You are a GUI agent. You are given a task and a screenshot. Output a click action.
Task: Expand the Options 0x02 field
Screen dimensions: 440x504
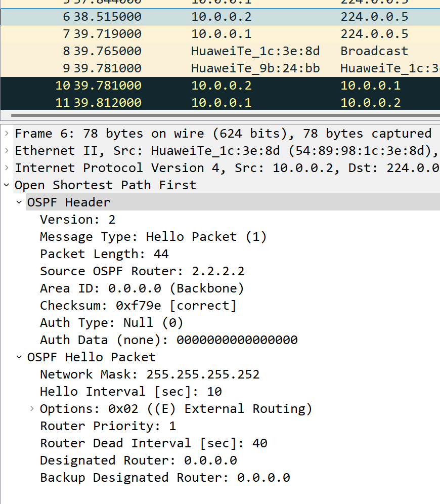[x=32, y=409]
